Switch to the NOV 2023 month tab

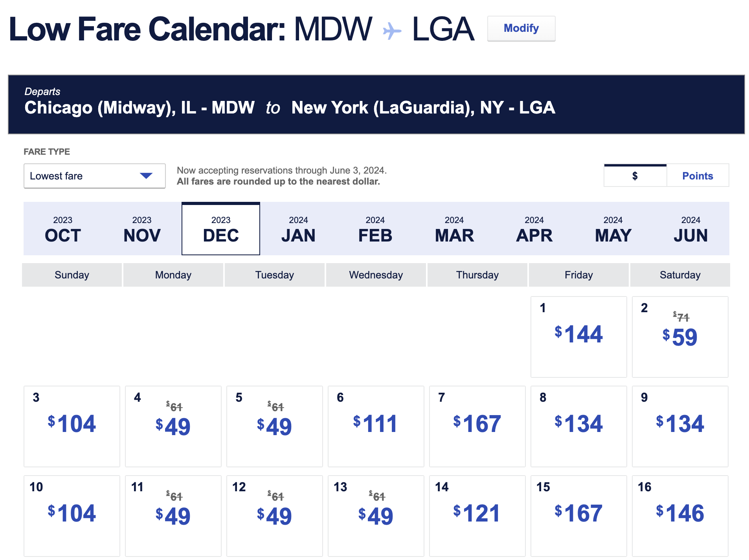pos(142,229)
